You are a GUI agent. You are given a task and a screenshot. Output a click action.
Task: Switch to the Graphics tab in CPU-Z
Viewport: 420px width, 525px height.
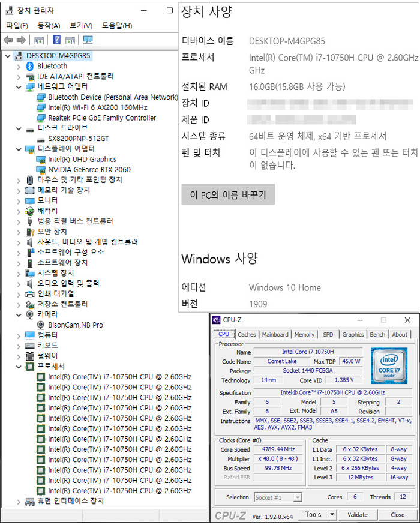(x=353, y=334)
